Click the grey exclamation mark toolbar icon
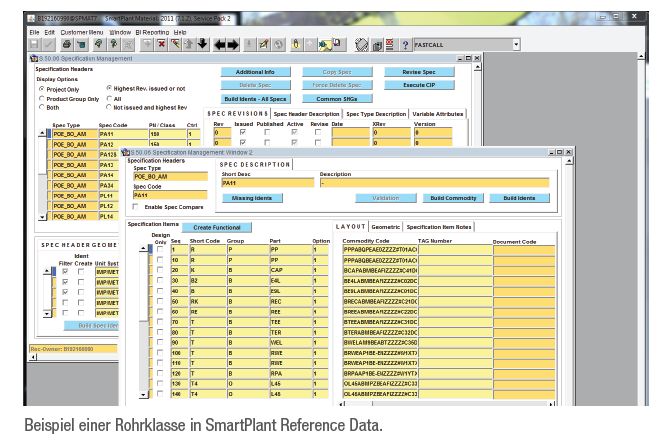The image size is (666, 441). [249, 44]
